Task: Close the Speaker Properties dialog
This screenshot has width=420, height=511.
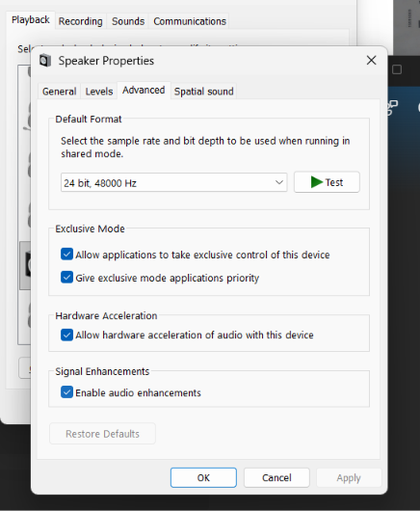Action: pyautogui.click(x=371, y=61)
